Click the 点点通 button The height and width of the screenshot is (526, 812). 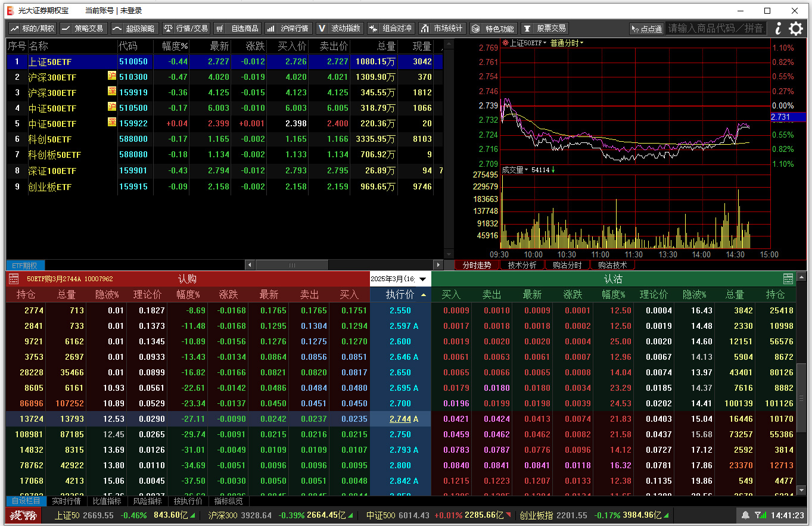point(646,29)
